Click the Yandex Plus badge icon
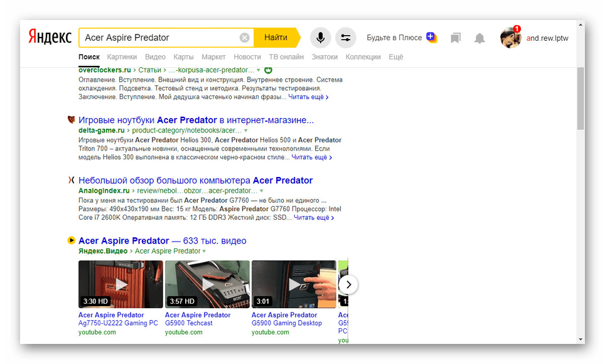The image size is (605, 364). [x=431, y=37]
